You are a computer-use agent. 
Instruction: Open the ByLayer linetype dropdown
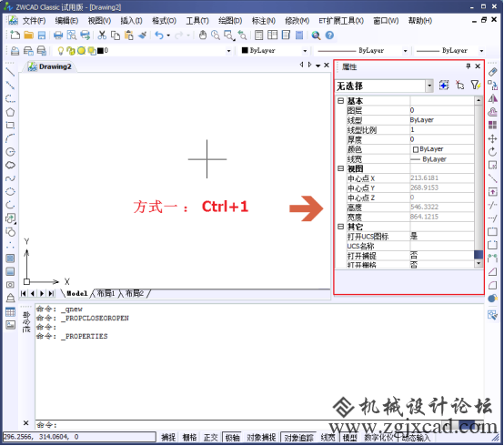coord(405,51)
